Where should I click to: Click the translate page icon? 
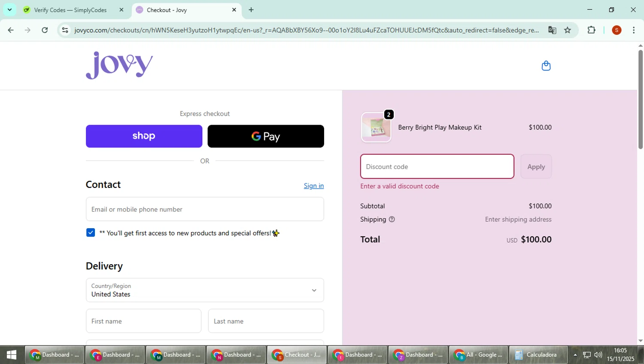tap(552, 30)
